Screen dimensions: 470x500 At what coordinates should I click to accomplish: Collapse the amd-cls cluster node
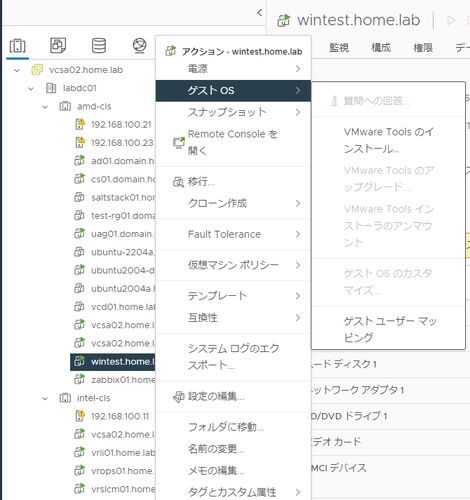45,107
